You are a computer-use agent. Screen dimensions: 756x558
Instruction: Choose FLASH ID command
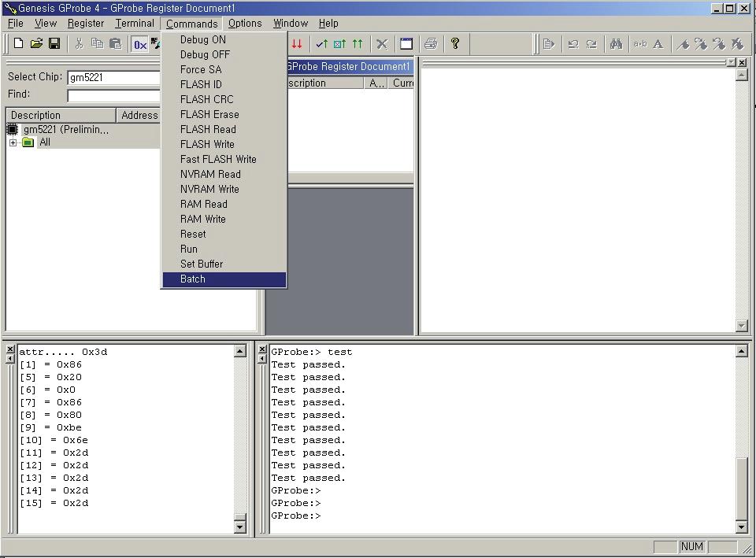coord(224,84)
